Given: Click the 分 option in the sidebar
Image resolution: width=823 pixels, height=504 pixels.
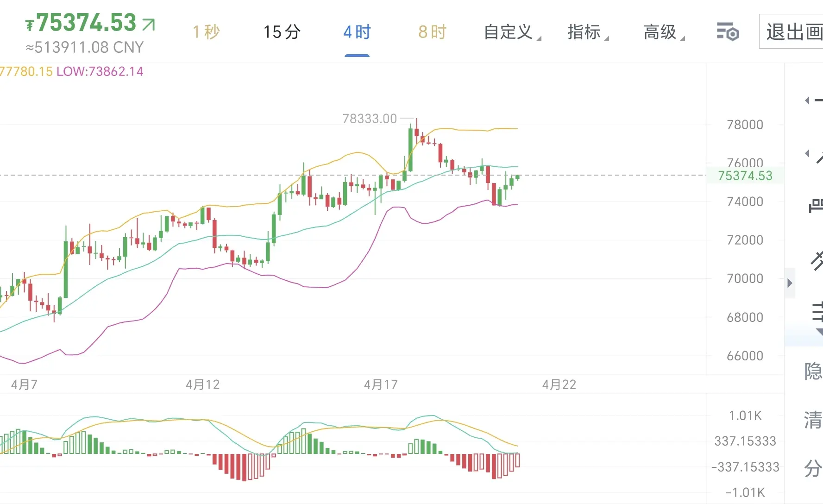Looking at the screenshot, I should [x=813, y=468].
